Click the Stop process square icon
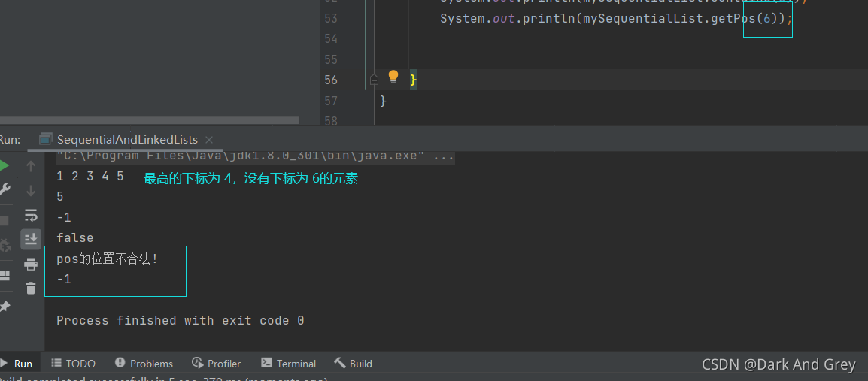 click(4, 221)
